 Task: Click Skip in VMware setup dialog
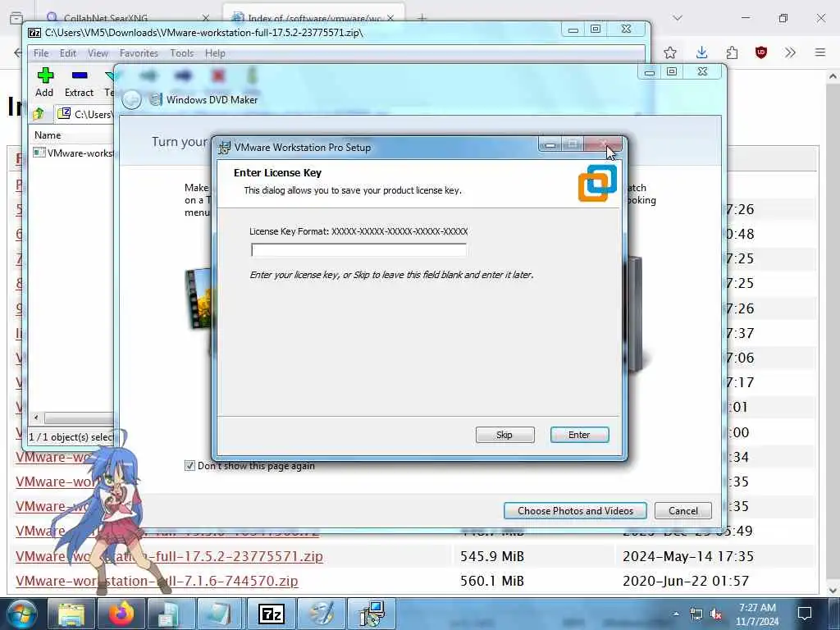[x=504, y=435]
